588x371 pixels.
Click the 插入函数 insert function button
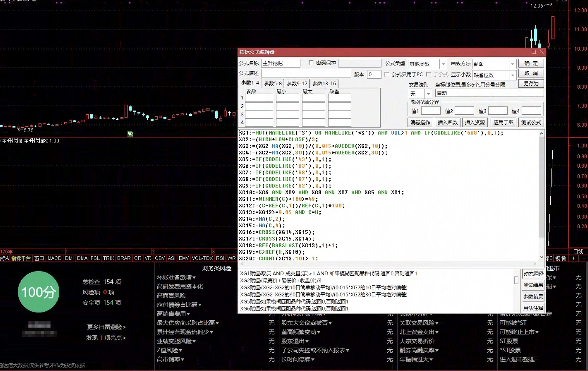point(447,122)
